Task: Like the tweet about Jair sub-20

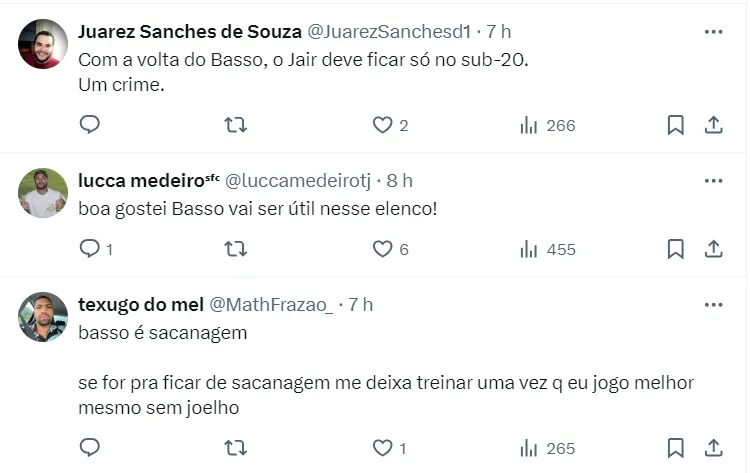Action: [382, 125]
